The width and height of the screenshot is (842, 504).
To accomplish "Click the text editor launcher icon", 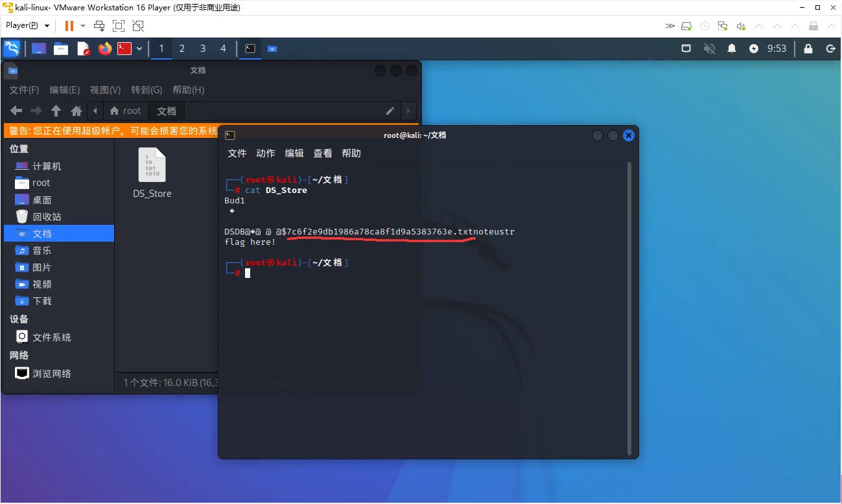I will pyautogui.click(x=83, y=49).
